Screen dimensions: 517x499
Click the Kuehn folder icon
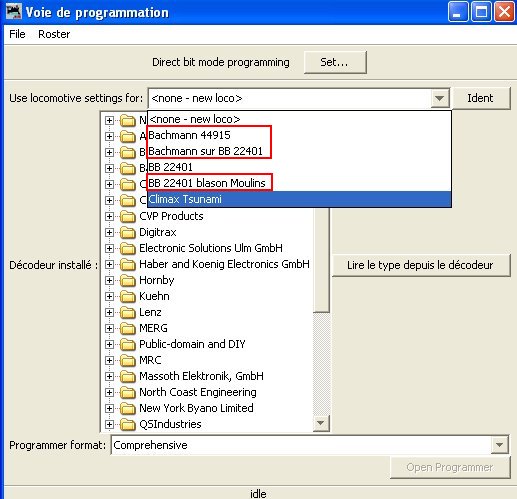(128, 297)
